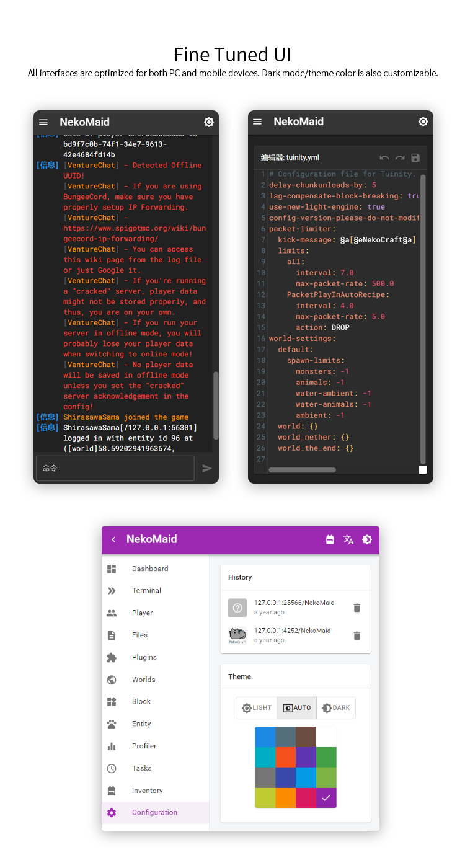Select Configuration in the sidebar
This screenshot has width=465, height=868.
[x=155, y=812]
